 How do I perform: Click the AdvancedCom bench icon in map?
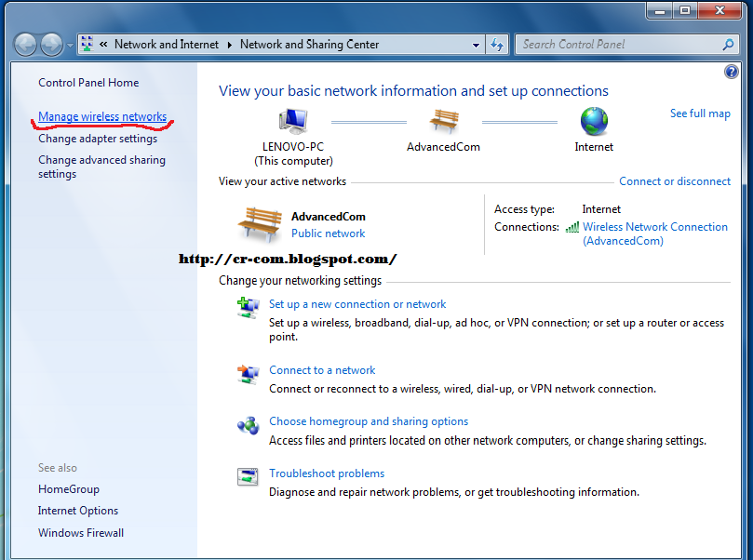pyautogui.click(x=443, y=121)
